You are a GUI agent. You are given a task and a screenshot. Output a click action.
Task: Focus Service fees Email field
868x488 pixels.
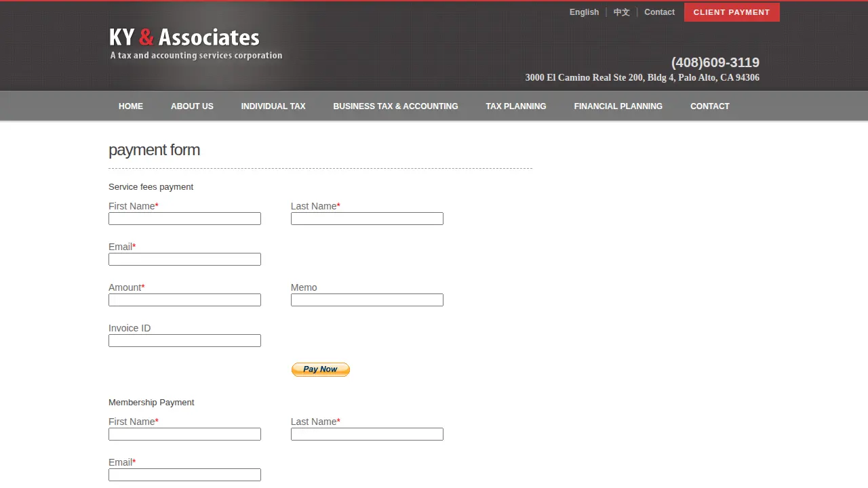pyautogui.click(x=184, y=259)
